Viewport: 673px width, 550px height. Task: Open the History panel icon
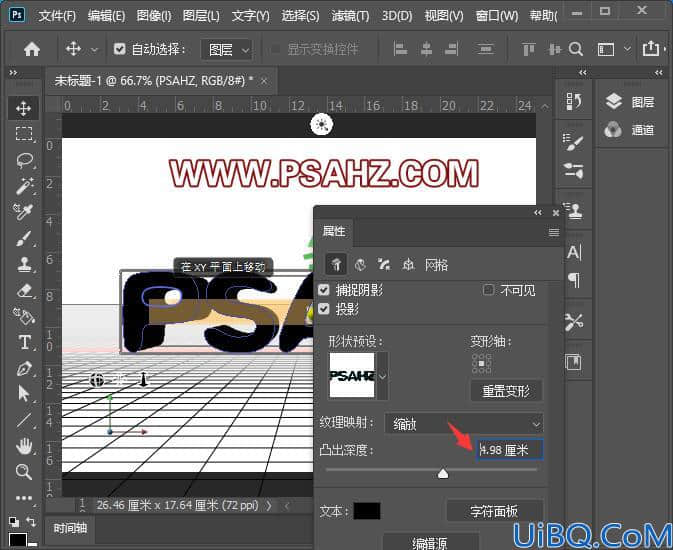click(x=574, y=101)
